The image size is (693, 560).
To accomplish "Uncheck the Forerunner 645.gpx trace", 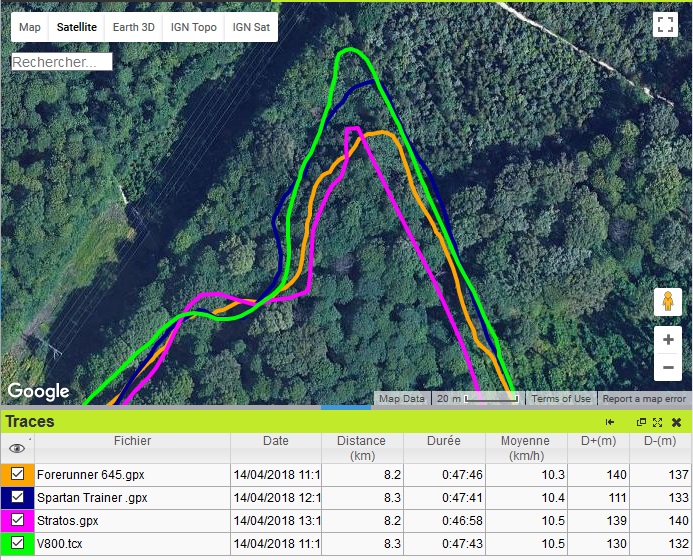I will pyautogui.click(x=18, y=474).
